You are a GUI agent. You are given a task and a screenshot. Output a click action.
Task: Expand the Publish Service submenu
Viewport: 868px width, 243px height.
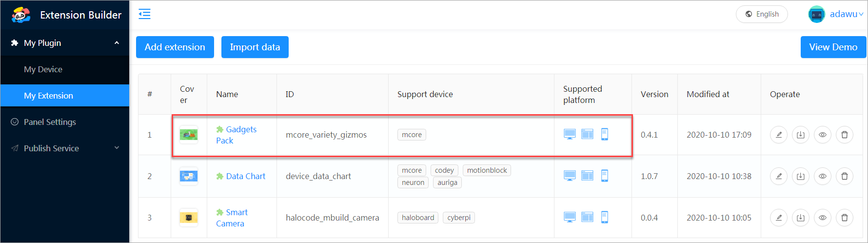click(x=117, y=148)
